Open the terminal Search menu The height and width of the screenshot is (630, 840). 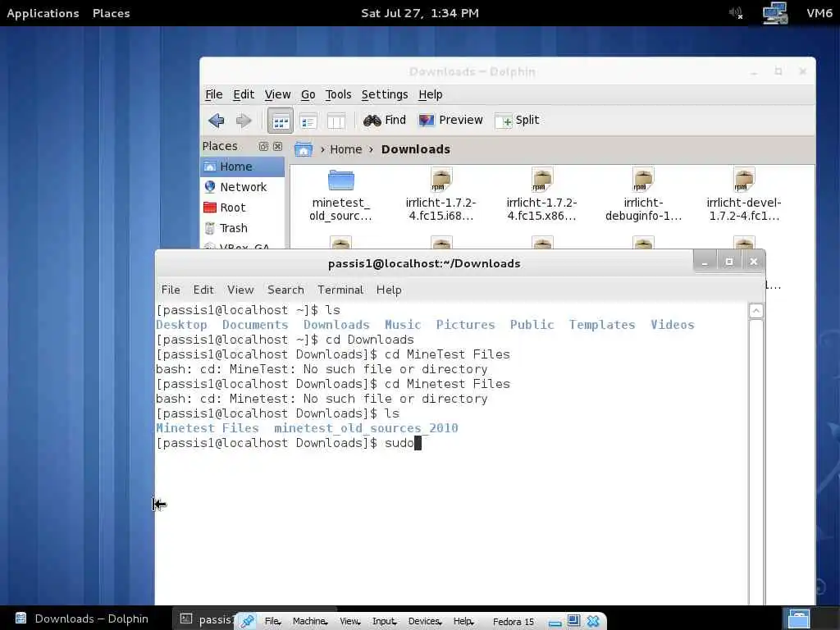point(285,290)
